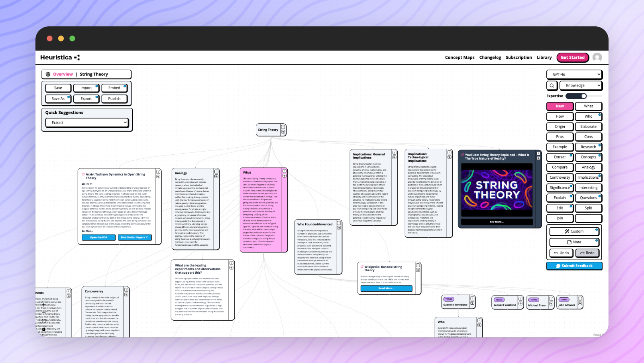Click the Redo button
The height and width of the screenshot is (363, 644).
pos(587,253)
